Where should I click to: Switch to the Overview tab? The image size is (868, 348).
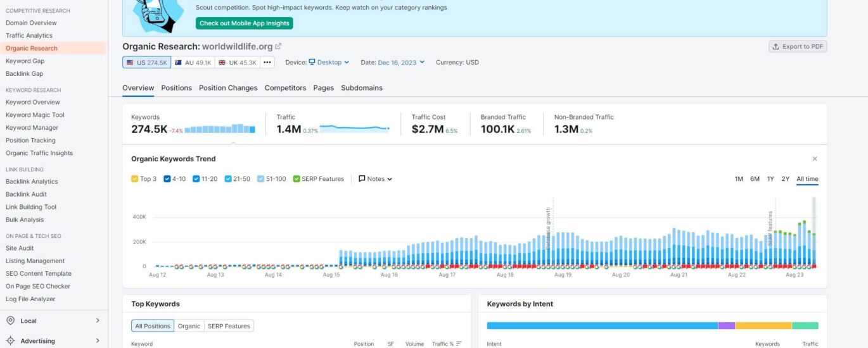click(138, 88)
